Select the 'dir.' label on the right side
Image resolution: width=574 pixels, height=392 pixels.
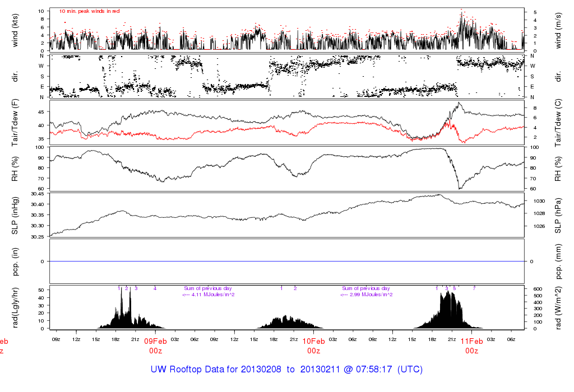click(558, 77)
